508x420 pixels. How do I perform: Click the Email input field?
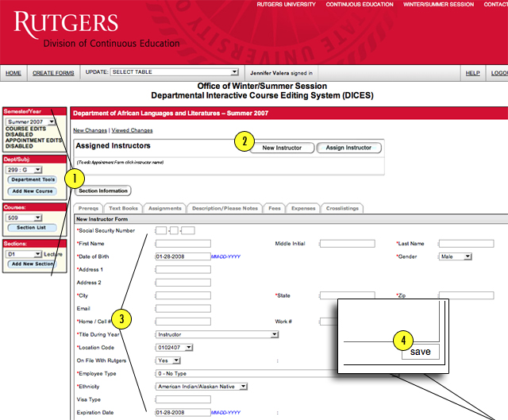(x=183, y=309)
